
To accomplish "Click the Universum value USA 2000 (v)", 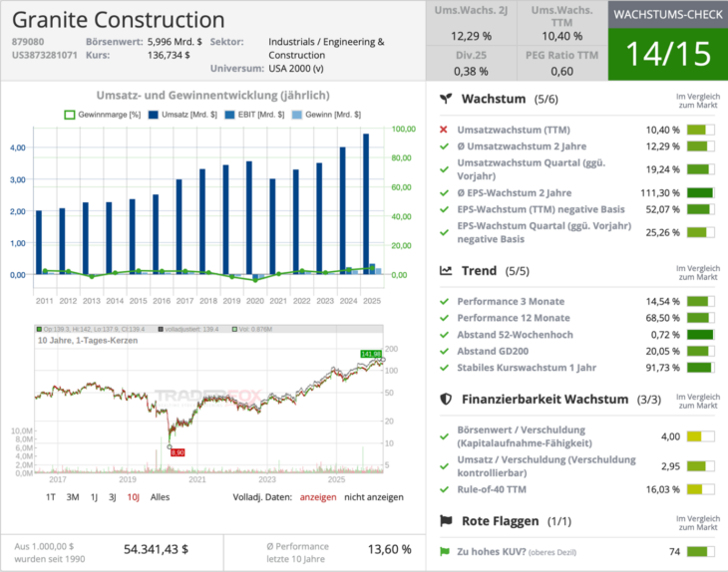I will click(x=296, y=68).
